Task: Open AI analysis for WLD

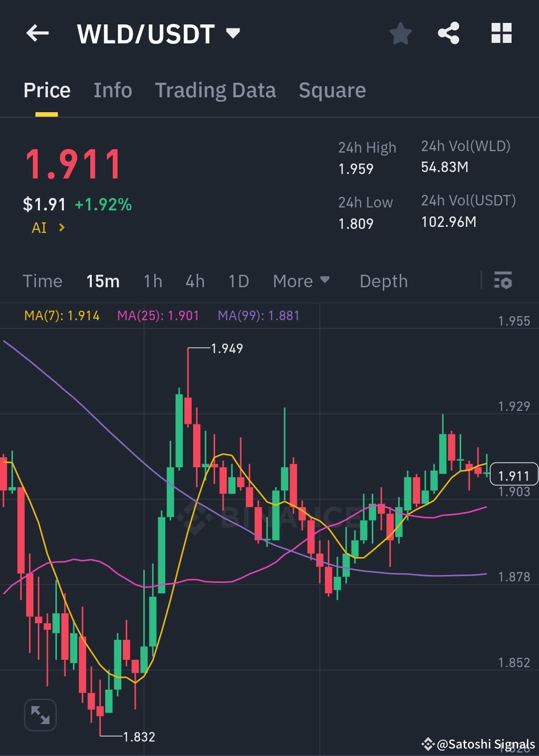Action: coord(47,227)
